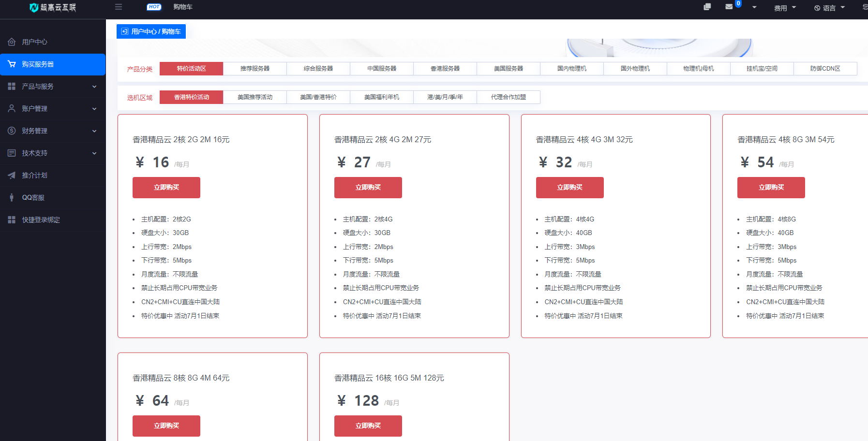Choose the 美国推荐活动 region tab
868x441 pixels.
point(255,97)
